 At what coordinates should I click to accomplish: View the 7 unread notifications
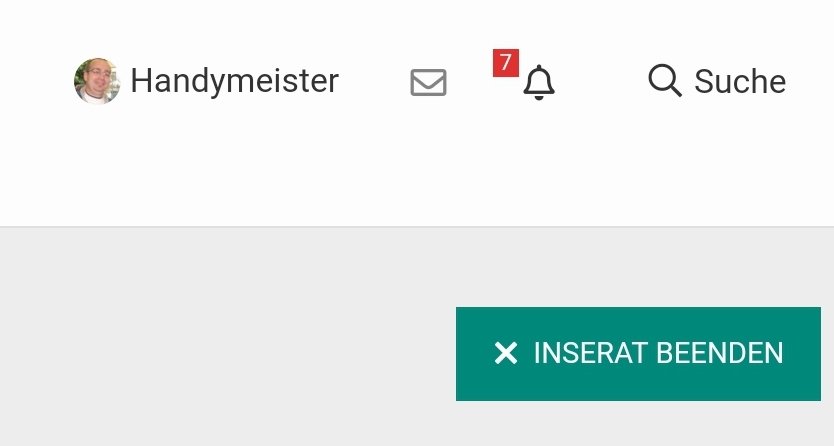point(505,63)
